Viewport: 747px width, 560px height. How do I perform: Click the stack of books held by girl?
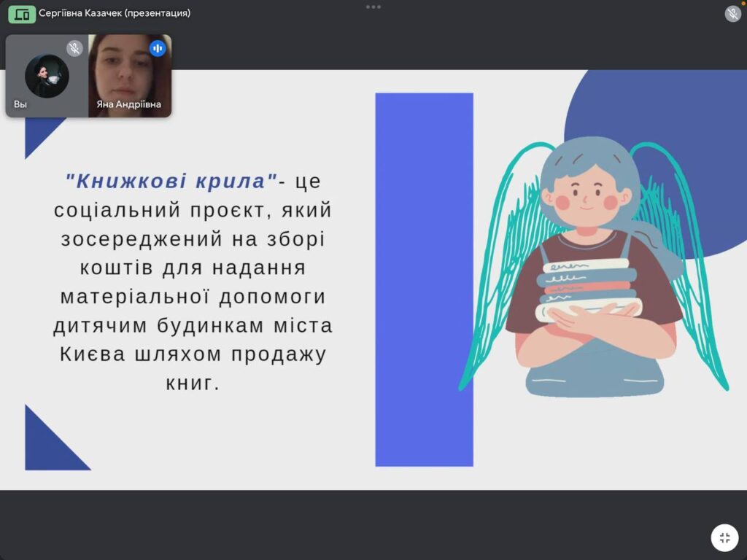point(587,289)
